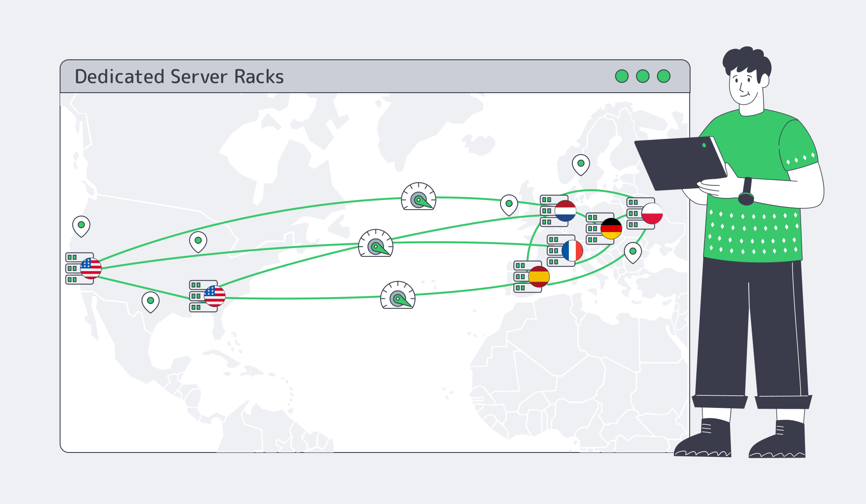
Task: Click the France flag server rack
Action: (565, 251)
